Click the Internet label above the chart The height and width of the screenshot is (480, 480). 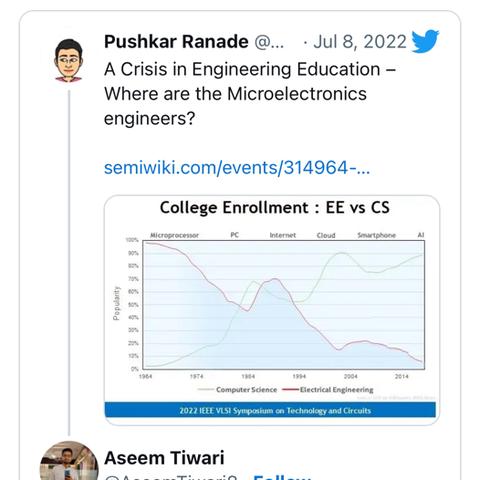[x=283, y=235]
